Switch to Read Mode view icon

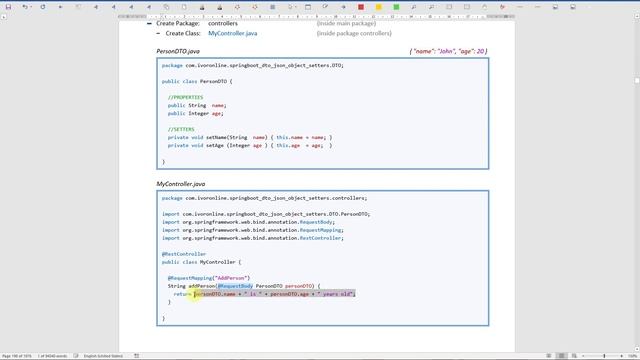(549, 356)
